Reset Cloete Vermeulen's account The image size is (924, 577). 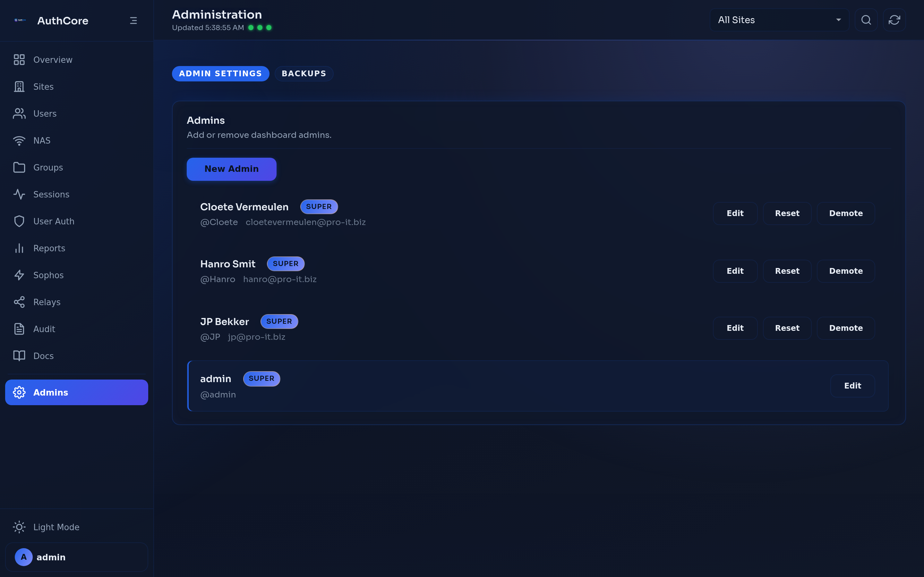tap(787, 213)
